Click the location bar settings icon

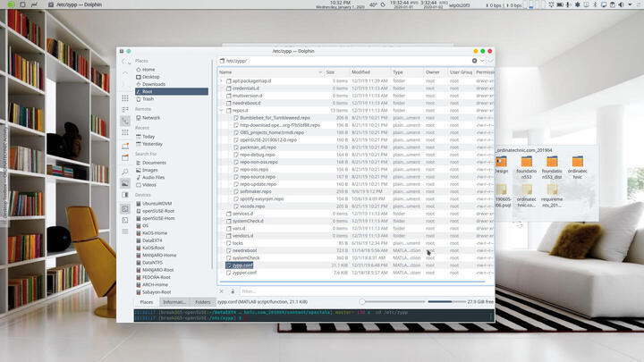click(474, 61)
